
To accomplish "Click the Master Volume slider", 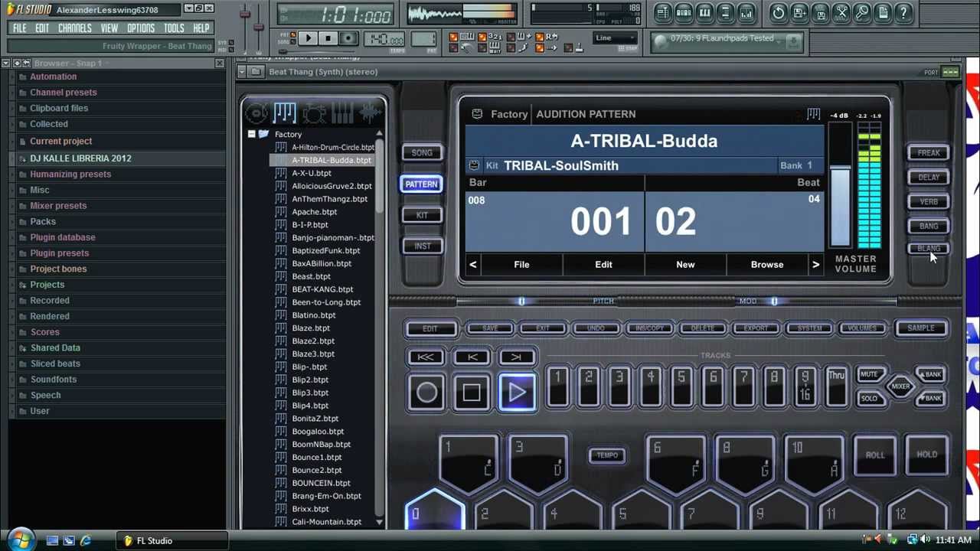I will click(840, 185).
